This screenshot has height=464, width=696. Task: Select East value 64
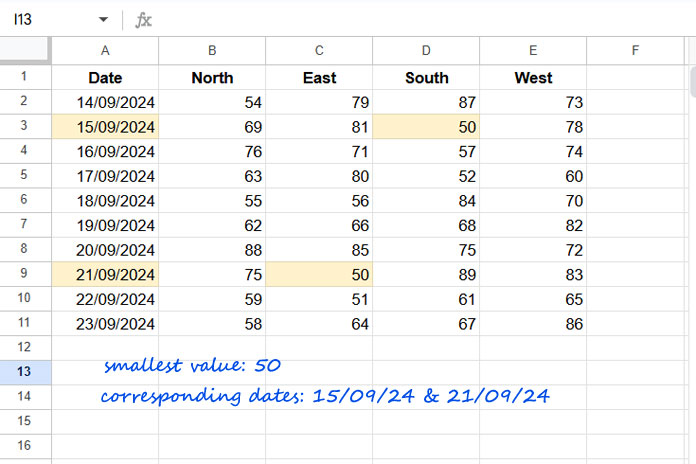319,324
